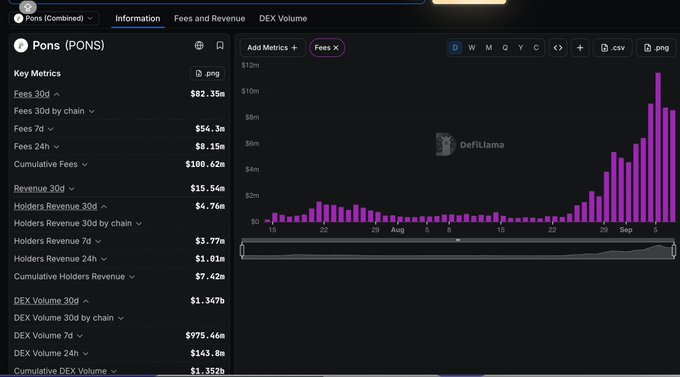
Task: Click the left range slider handle
Action: pos(242,250)
